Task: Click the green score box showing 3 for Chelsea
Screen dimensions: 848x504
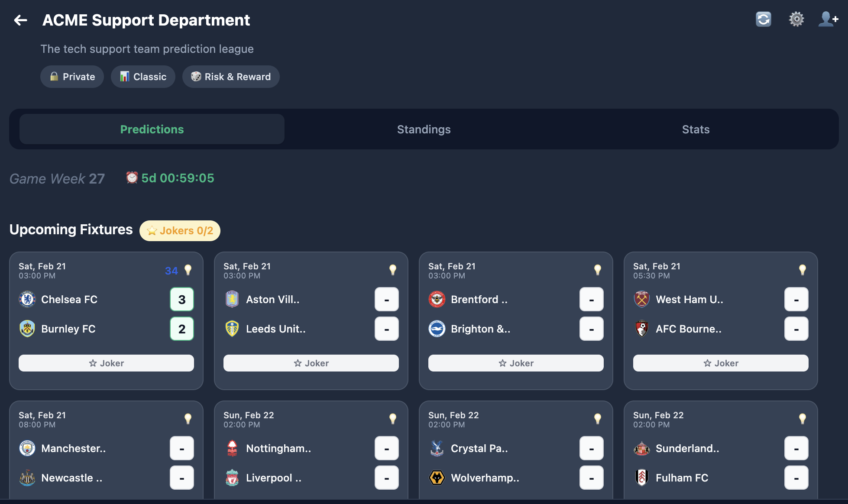Action: coord(181,299)
